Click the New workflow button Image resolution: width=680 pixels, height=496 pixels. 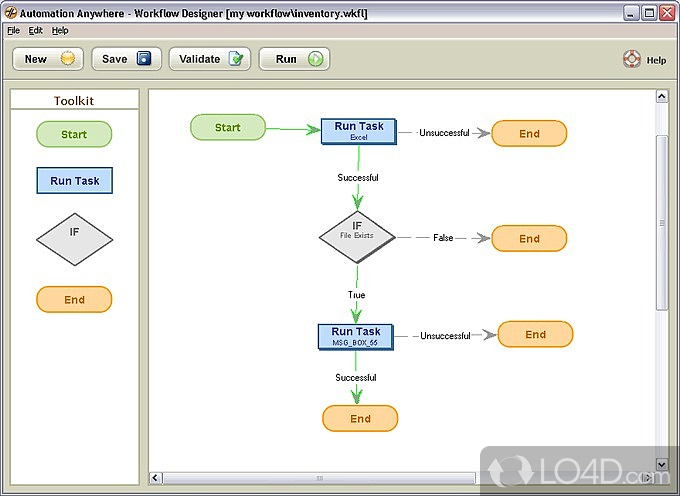(x=48, y=59)
